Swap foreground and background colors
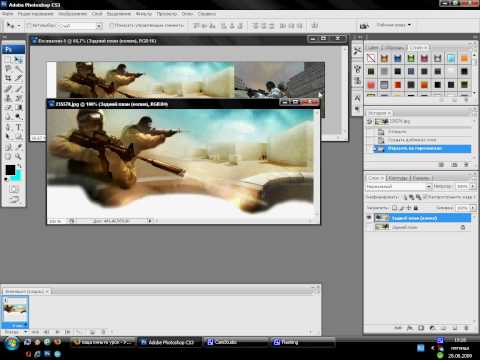This screenshot has width=480, height=360. [19, 166]
